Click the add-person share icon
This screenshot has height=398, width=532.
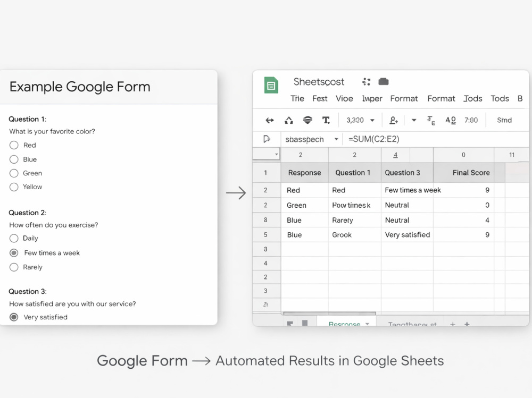coord(394,120)
